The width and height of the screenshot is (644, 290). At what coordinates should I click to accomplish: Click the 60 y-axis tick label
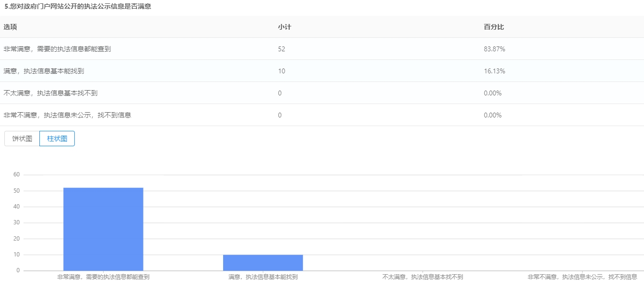coord(16,174)
